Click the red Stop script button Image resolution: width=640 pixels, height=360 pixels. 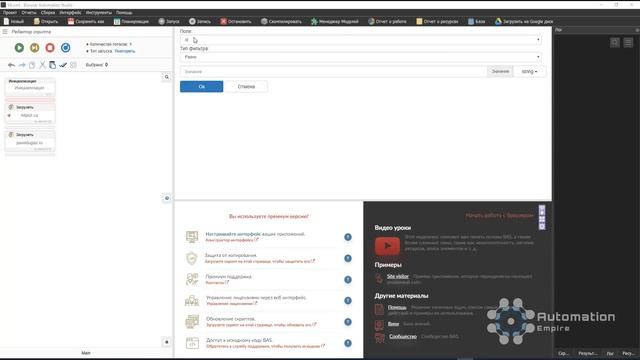click(50, 48)
